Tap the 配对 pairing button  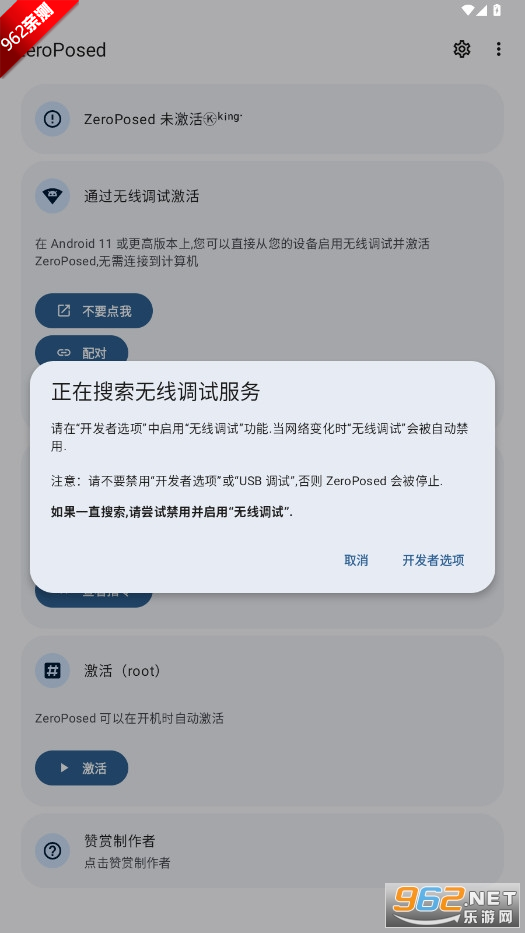pos(82,349)
